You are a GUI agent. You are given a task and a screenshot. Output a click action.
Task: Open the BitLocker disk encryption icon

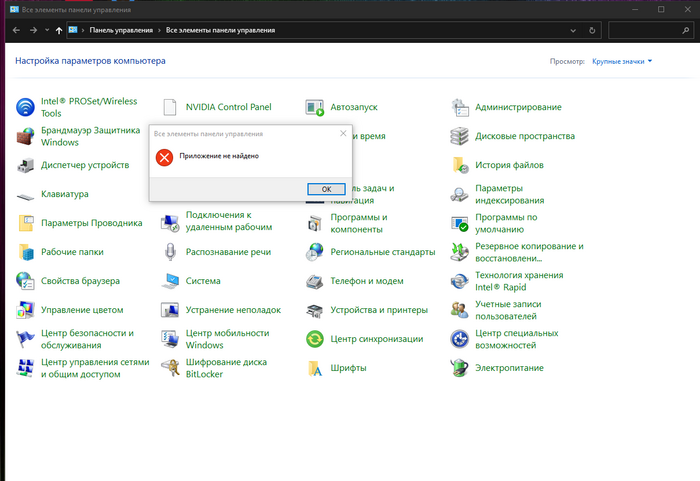170,368
